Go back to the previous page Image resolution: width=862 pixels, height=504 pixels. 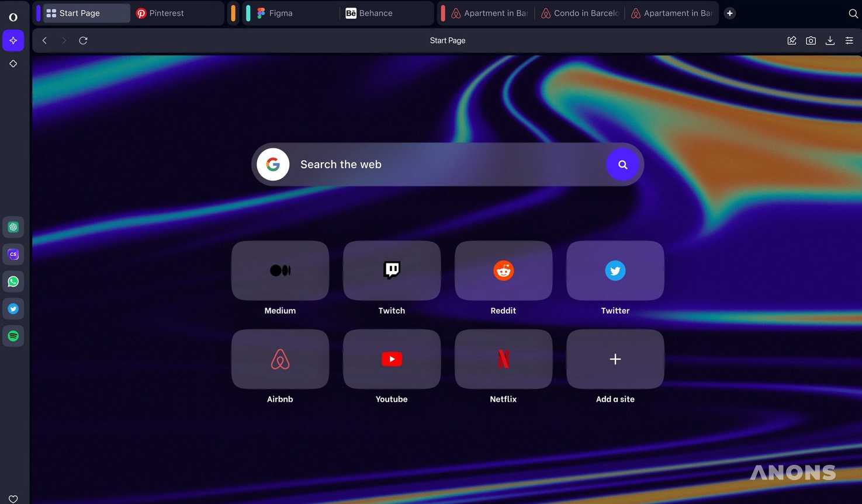[x=44, y=40]
